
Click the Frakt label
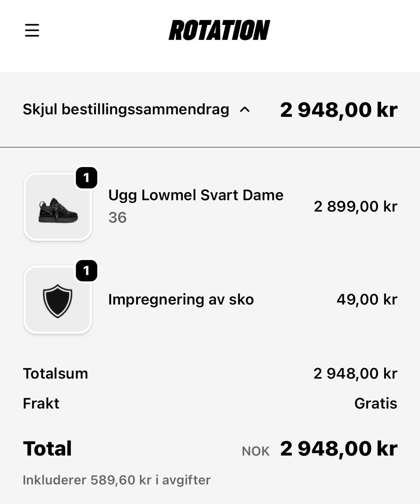pyautogui.click(x=41, y=403)
